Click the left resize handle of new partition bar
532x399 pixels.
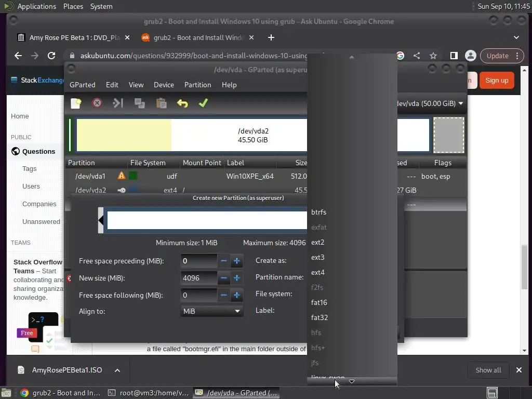pos(101,220)
